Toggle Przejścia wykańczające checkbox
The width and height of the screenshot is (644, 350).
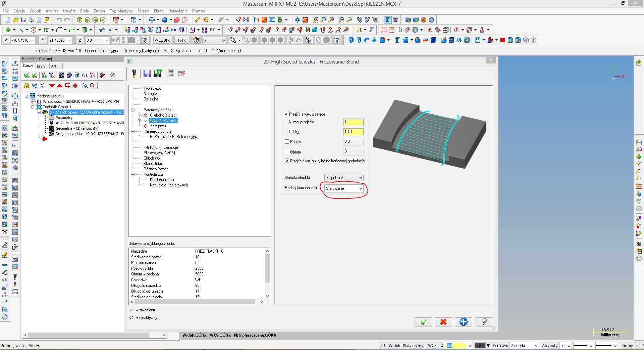click(286, 114)
